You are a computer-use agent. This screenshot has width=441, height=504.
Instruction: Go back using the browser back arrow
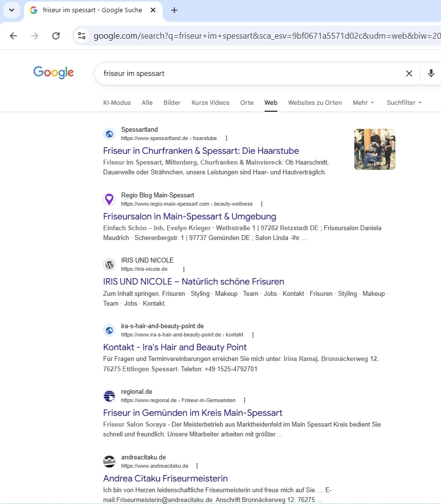(13, 36)
